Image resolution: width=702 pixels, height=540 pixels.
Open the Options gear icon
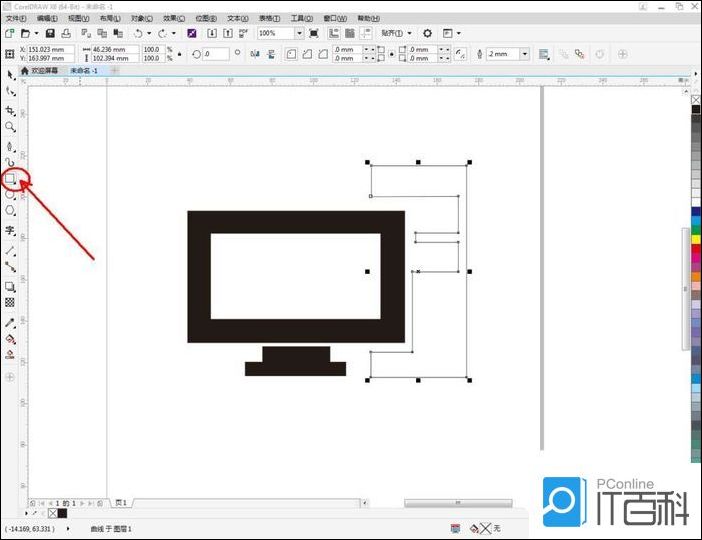pyautogui.click(x=427, y=33)
